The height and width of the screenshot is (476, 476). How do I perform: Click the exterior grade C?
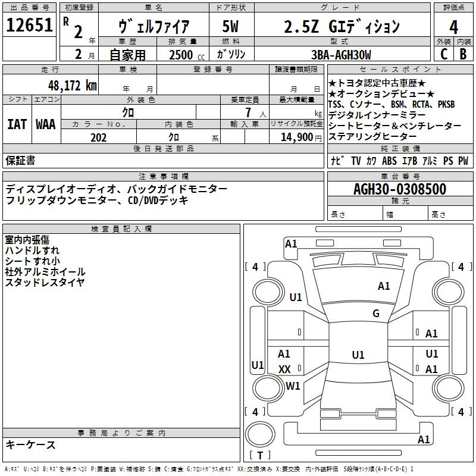point(444,54)
